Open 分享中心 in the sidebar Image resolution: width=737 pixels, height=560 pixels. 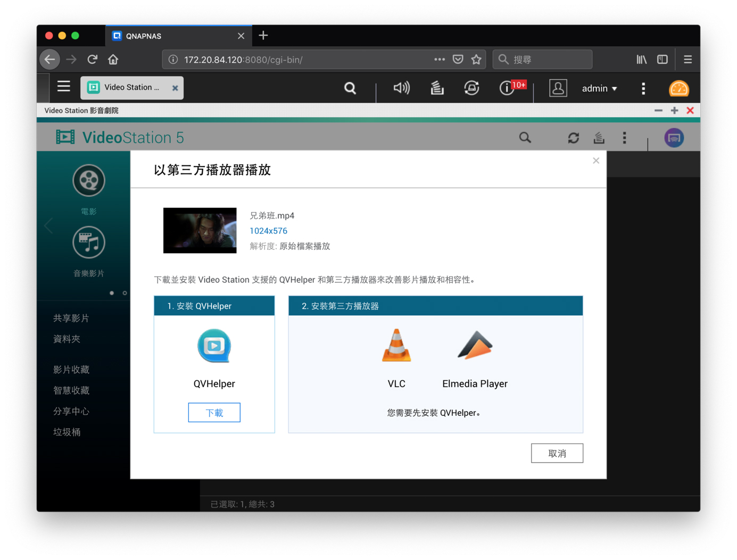pyautogui.click(x=71, y=411)
